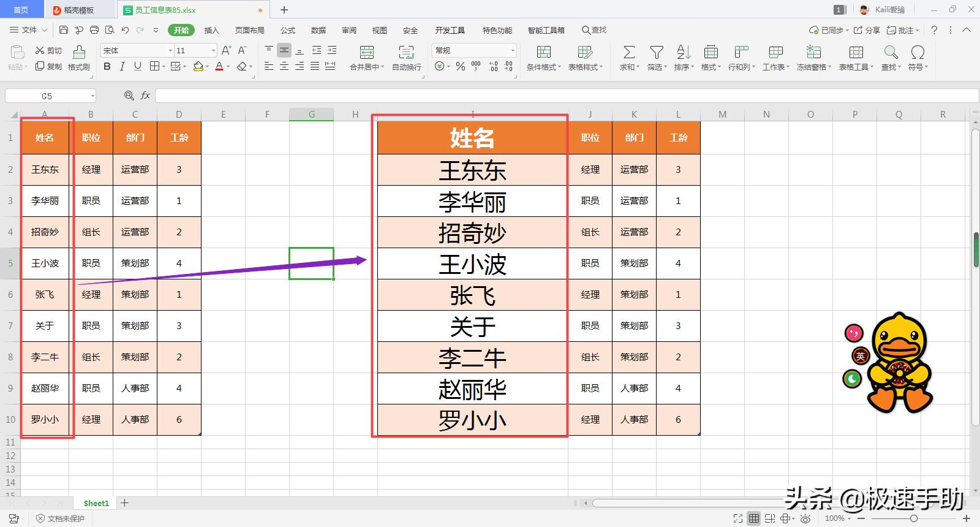Viewport: 980px width, 527px height.
Task: Click the print icon in quick access toolbar
Action: point(94,30)
